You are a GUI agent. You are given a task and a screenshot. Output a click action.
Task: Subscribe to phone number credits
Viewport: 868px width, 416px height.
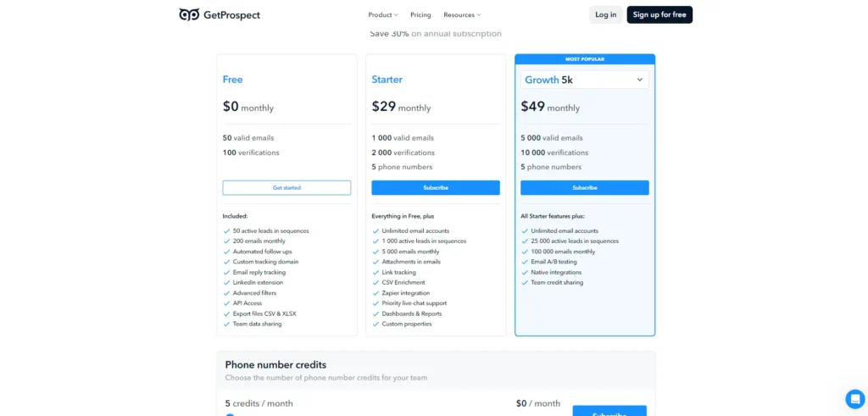(609, 411)
